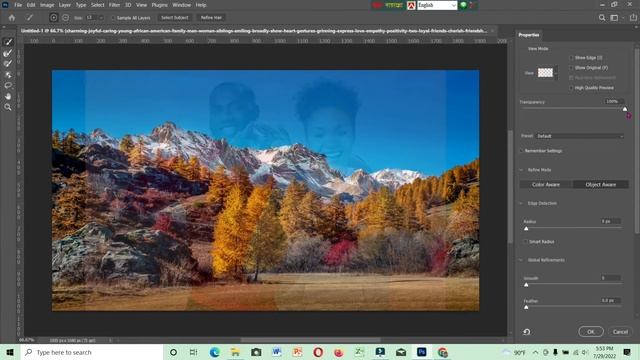Click Cancel in Properties panel
The width and height of the screenshot is (640, 360).
(620, 332)
